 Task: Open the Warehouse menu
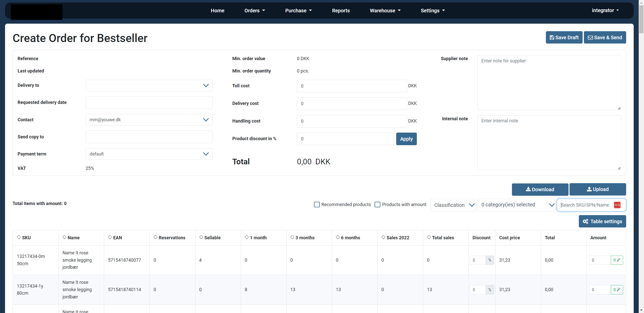pos(385,11)
